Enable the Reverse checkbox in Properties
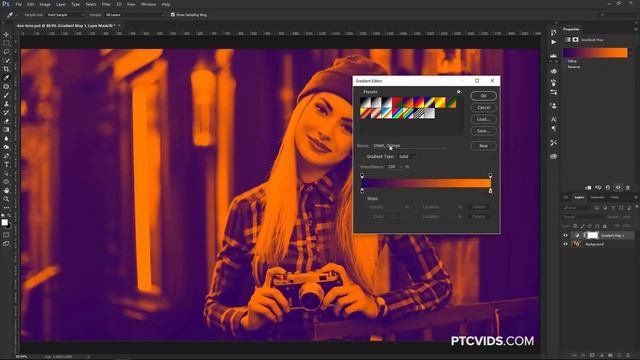This screenshot has height=360, width=640. 565,67
